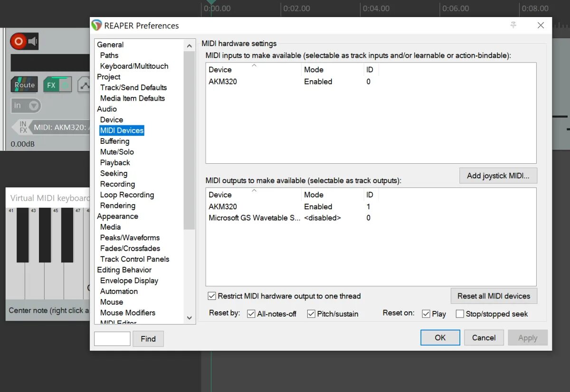Select Media Item Defaults page

click(133, 98)
